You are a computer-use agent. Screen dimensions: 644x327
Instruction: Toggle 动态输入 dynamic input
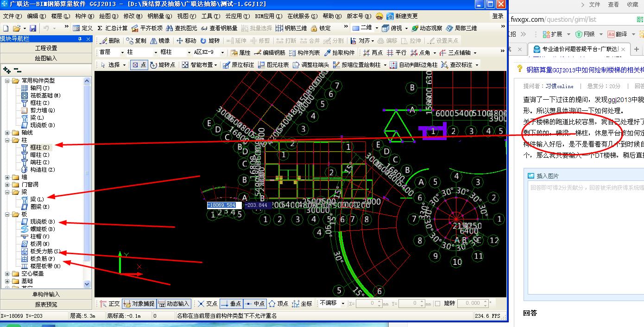coord(174,304)
